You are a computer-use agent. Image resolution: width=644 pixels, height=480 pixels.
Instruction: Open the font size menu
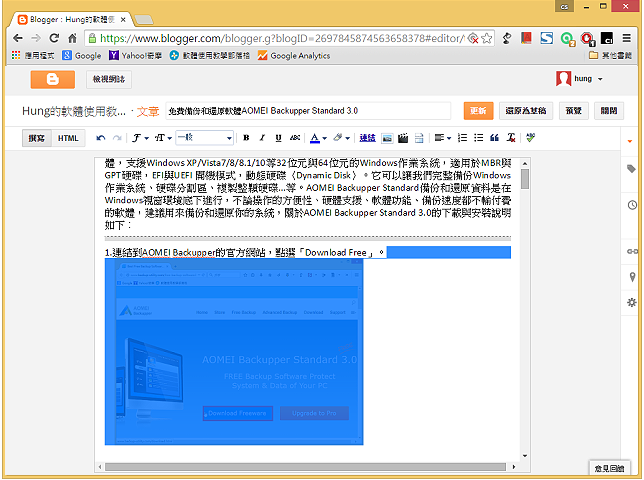coord(163,138)
